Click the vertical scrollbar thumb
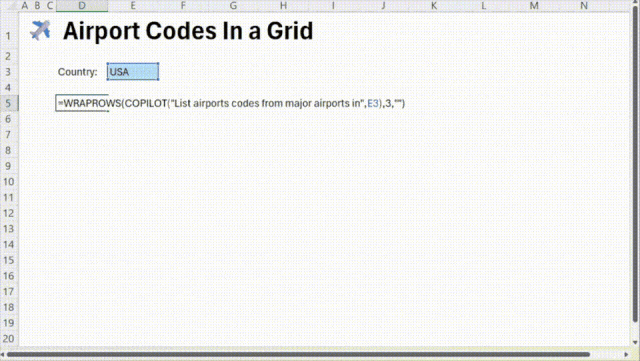Image resolution: width=640 pixels, height=361 pixels. point(635,165)
